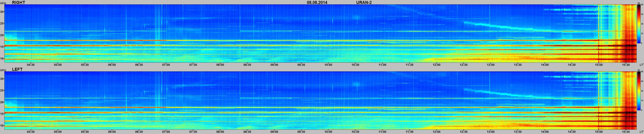This screenshot has height=134, width=644.
Task: Click the MHz axis label of LEFT panel
Action: (x=3, y=70)
